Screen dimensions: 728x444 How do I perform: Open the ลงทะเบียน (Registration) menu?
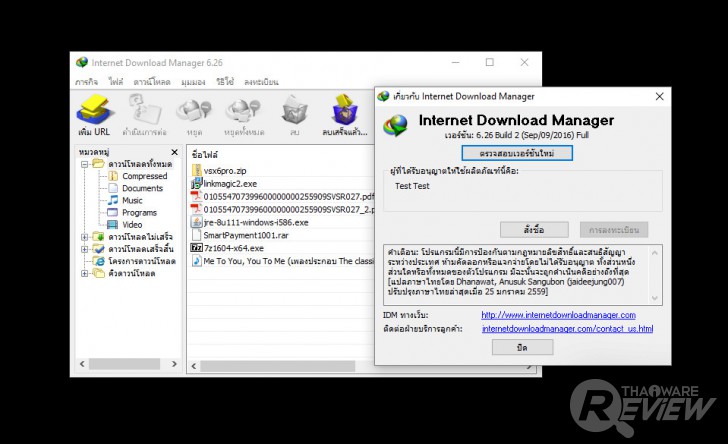click(x=261, y=82)
